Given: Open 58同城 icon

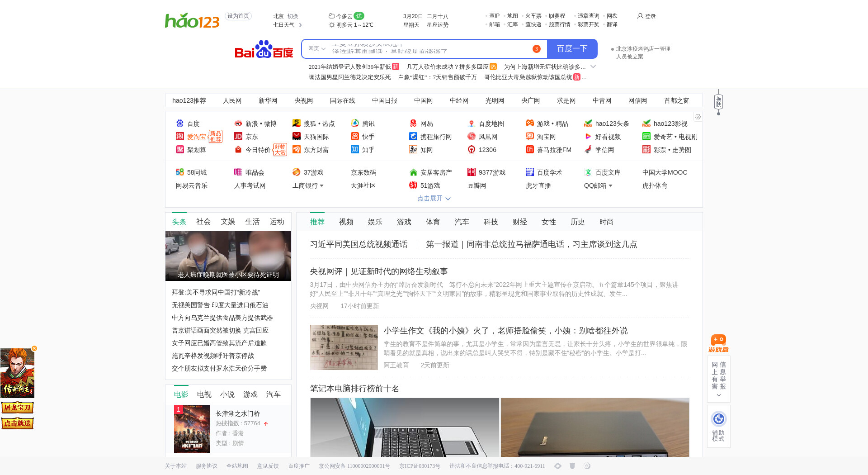Looking at the screenshot, I should click(180, 172).
